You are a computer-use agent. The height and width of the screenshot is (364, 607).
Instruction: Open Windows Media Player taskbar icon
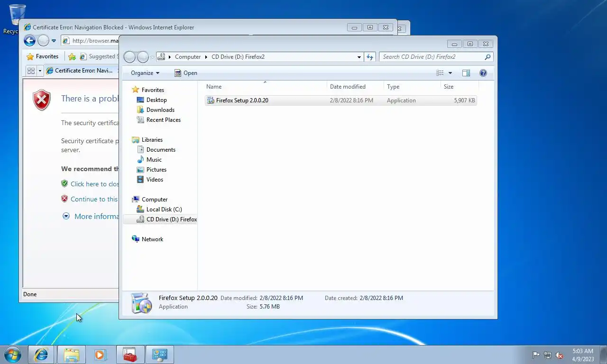click(x=100, y=355)
